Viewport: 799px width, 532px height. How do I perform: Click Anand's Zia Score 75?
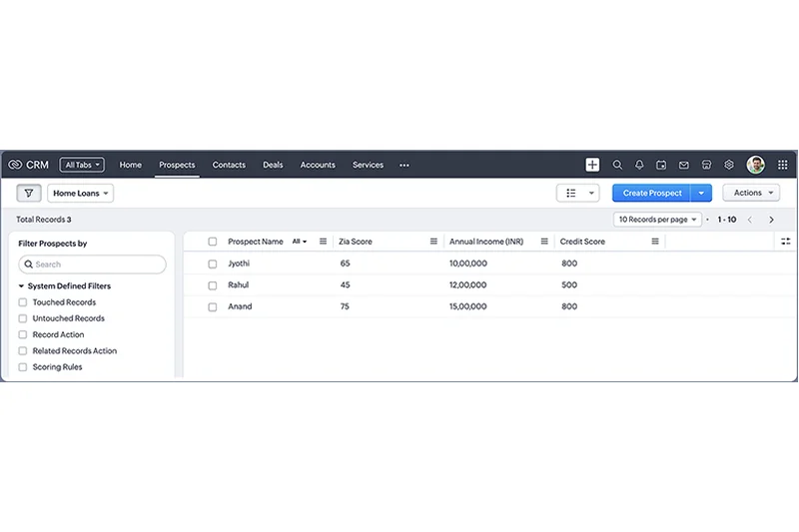(345, 306)
